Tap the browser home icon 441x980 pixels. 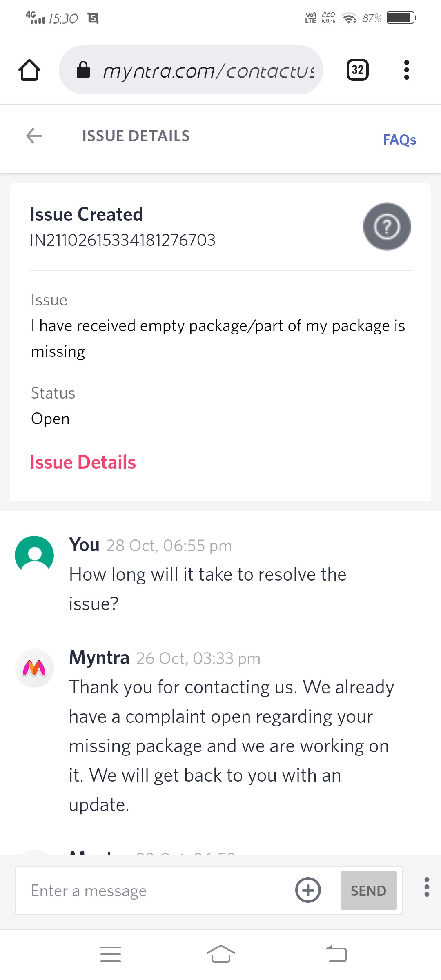click(x=29, y=70)
